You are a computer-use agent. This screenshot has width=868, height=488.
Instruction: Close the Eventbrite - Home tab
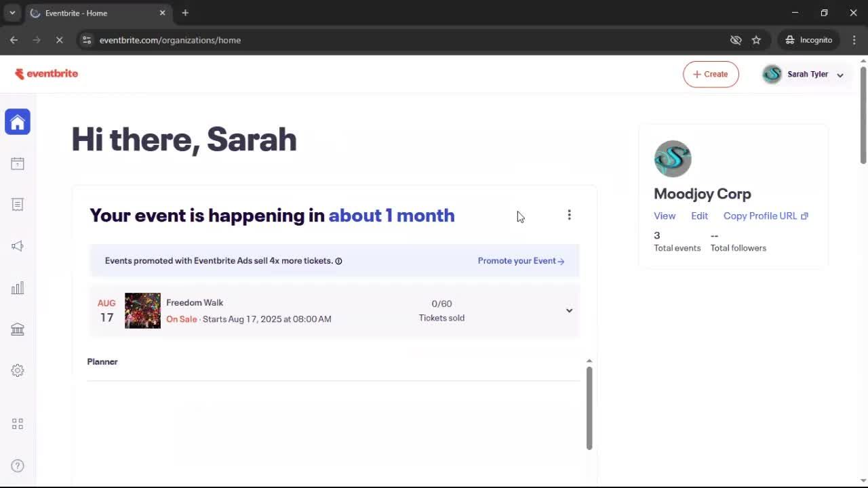tap(162, 13)
